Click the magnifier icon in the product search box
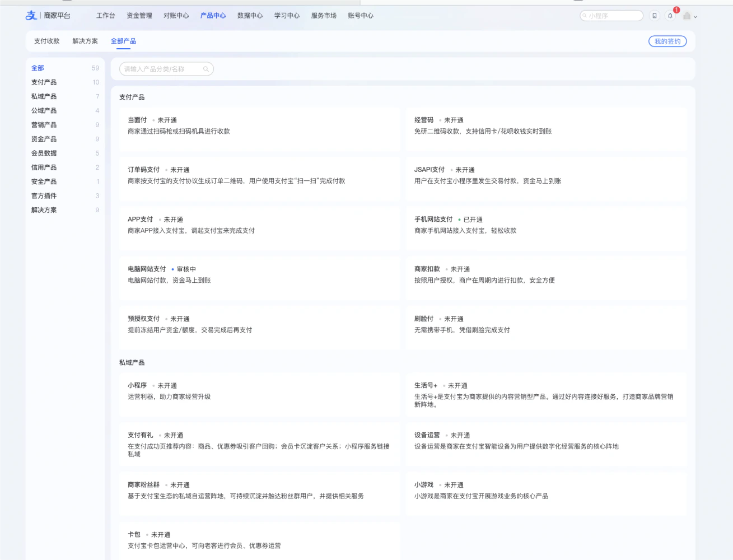733x560 pixels. coord(206,69)
